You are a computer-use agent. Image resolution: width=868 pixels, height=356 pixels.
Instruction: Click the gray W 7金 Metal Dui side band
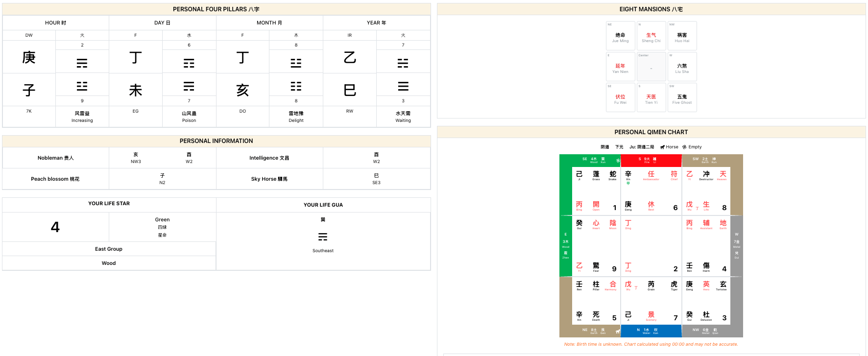[x=737, y=246]
